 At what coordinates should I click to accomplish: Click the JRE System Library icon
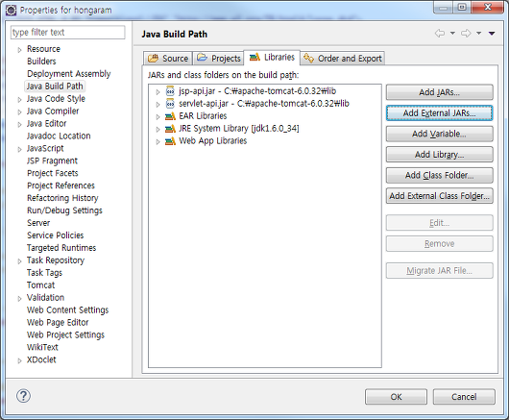pos(170,129)
